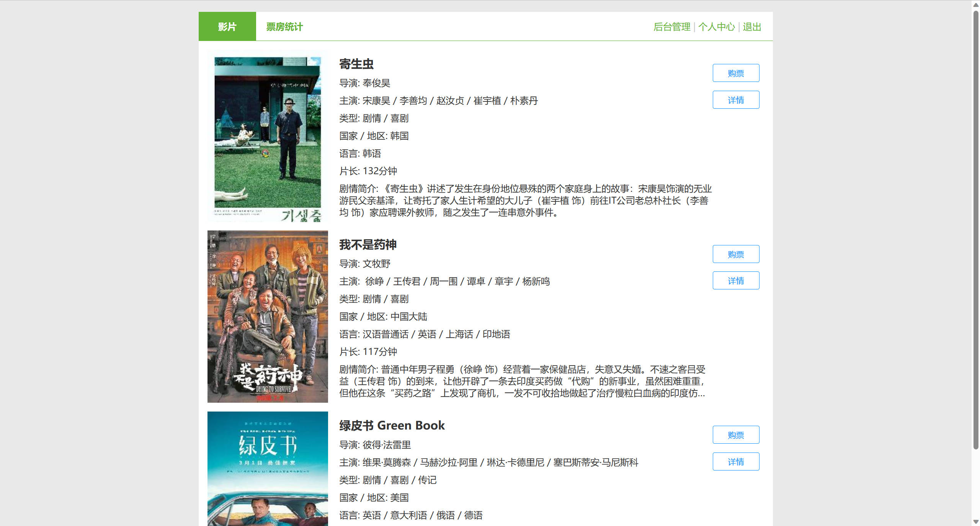The width and height of the screenshot is (980, 526).
Task: Click the 绿皮书 Green Book title
Action: coord(392,425)
